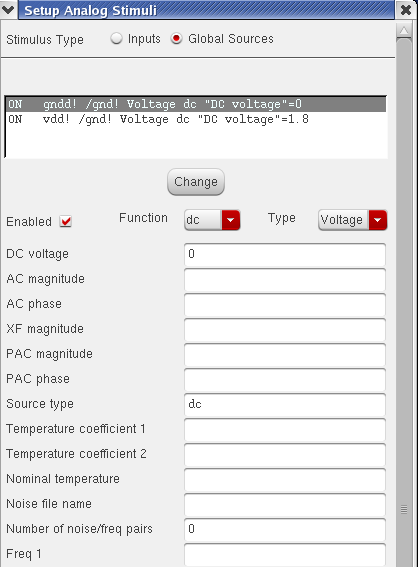Click the vertical scrollbar thumb grip
Screen dimensions: 418x567
[x=404, y=510]
